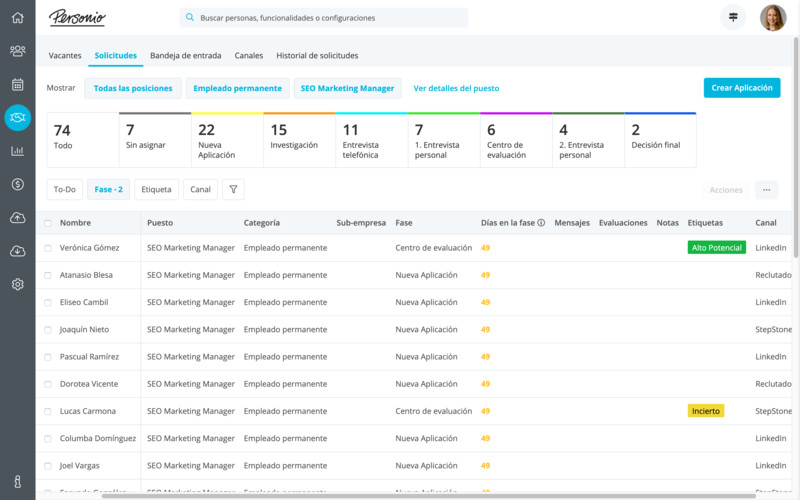Tick the checkbox for Verónica Gómez
Viewport: 800px width, 500px height.
(x=47, y=248)
